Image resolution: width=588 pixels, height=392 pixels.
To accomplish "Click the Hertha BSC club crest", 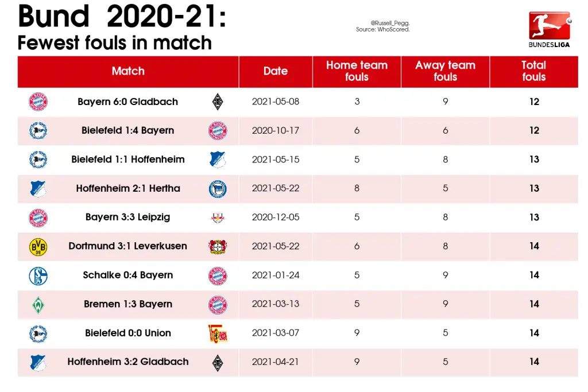I will pyautogui.click(x=218, y=188).
